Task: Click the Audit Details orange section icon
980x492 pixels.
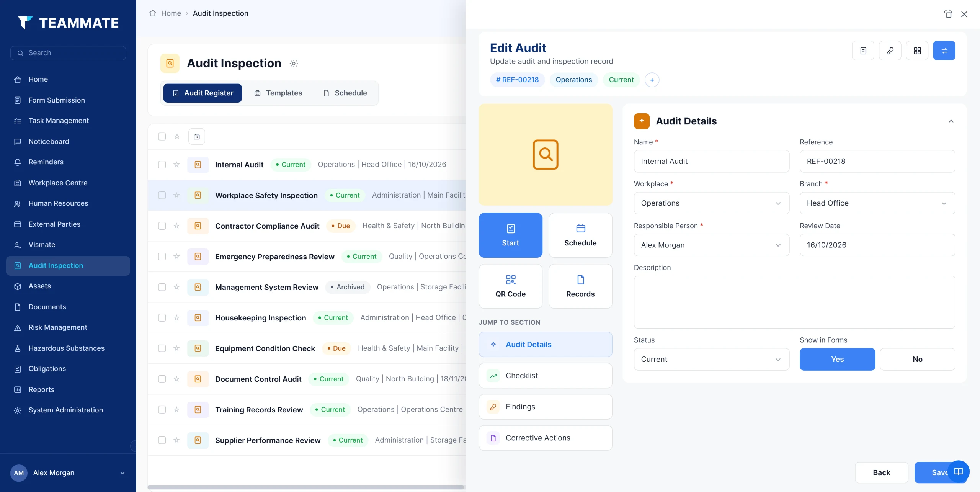Action: (642, 121)
